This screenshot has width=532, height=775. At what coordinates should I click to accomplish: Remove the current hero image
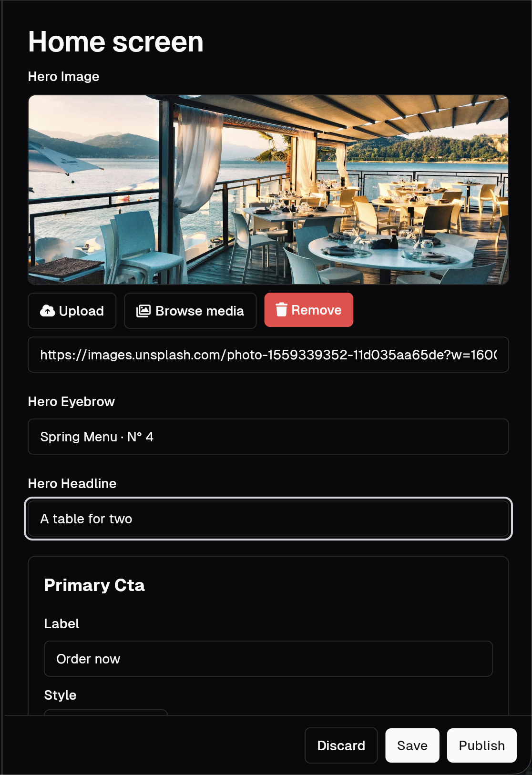[309, 310]
